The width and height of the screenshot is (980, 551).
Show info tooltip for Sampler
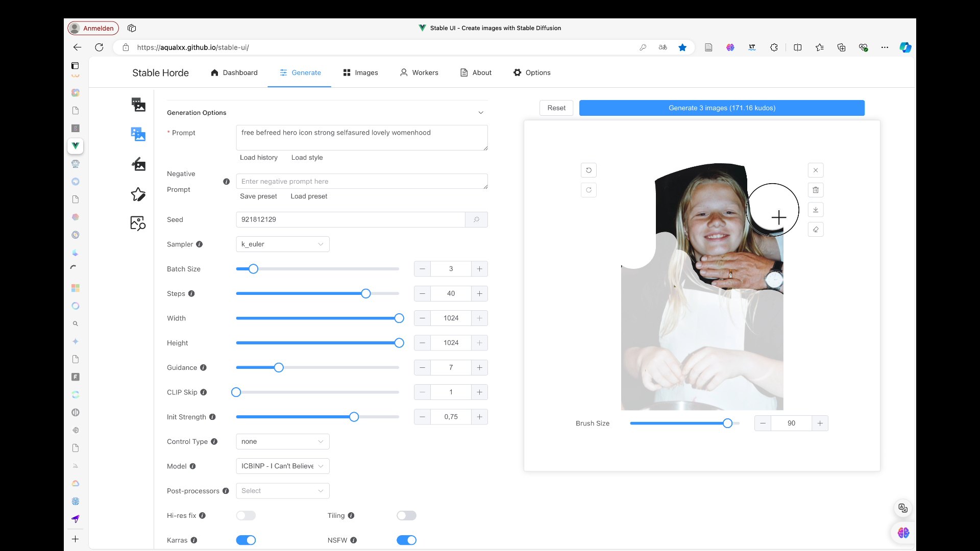[x=200, y=244]
